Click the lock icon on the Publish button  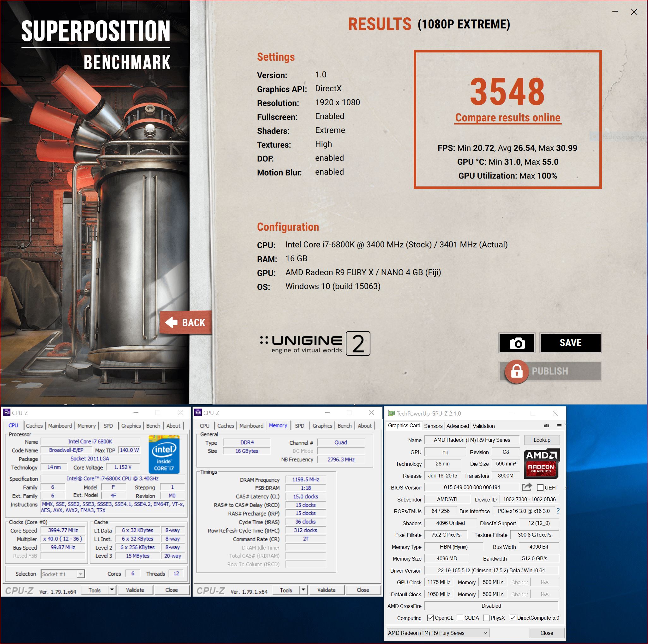tap(517, 371)
